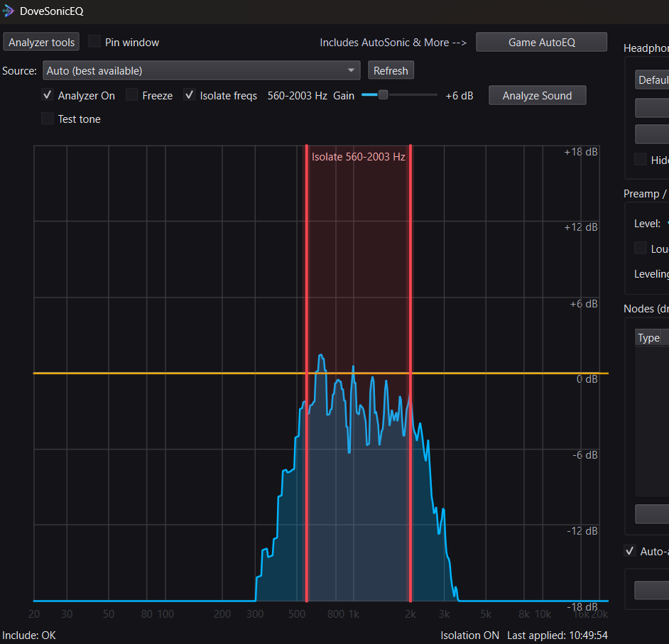Click the 'Isolate 560-2003 Hz' label in graph
Viewport: 669px width, 644px height.
[x=359, y=157]
